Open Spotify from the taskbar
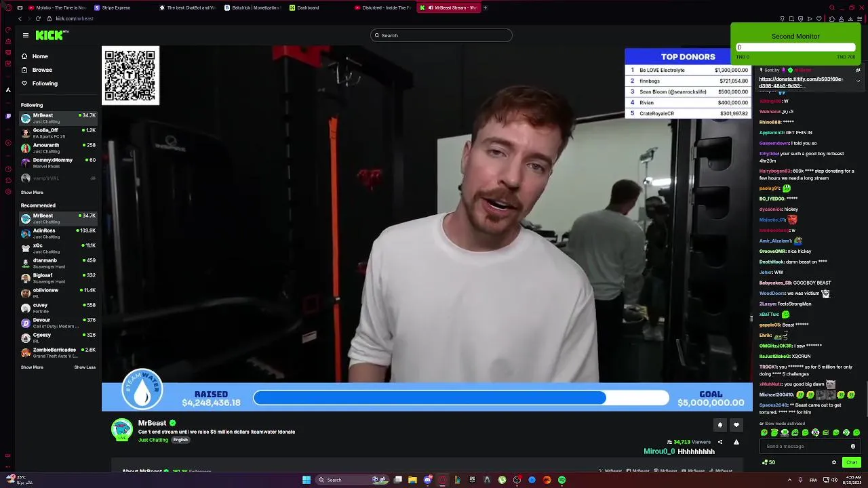The width and height of the screenshot is (868, 488). pos(561,480)
